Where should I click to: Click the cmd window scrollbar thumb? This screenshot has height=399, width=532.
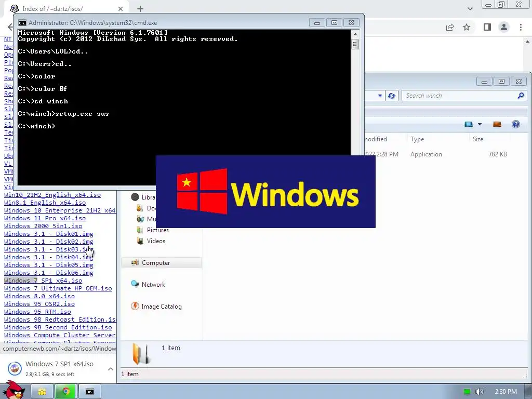pos(355,44)
